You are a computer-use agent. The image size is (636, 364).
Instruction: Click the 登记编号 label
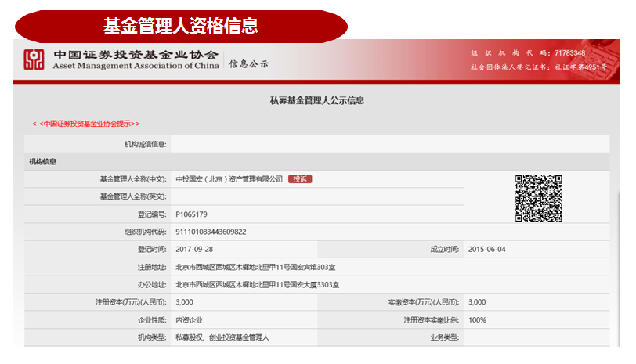tap(152, 214)
